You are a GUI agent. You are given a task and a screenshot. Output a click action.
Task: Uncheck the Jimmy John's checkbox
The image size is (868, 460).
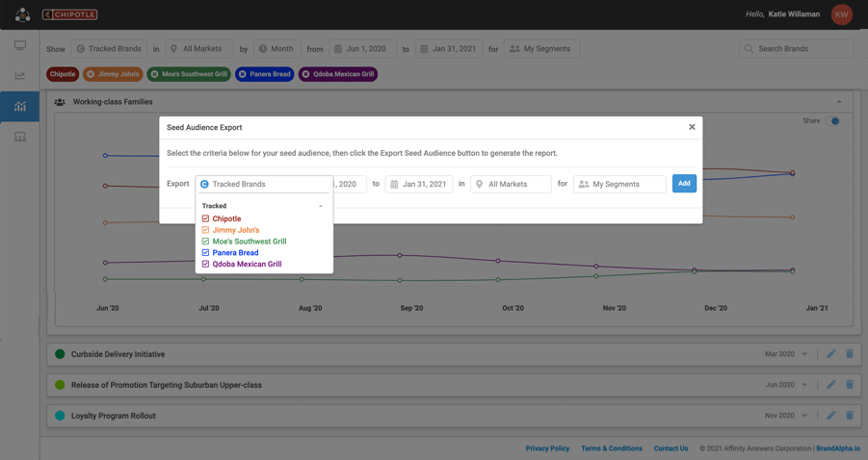click(205, 230)
